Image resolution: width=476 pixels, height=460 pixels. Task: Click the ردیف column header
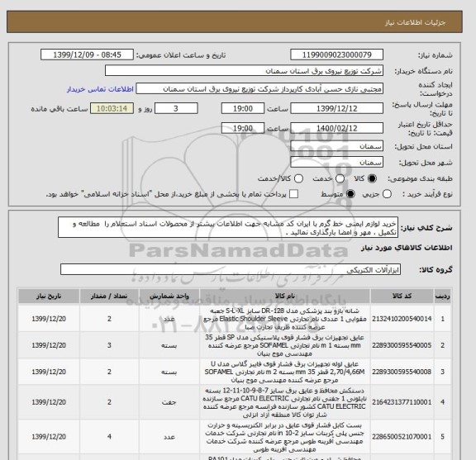[443, 296]
